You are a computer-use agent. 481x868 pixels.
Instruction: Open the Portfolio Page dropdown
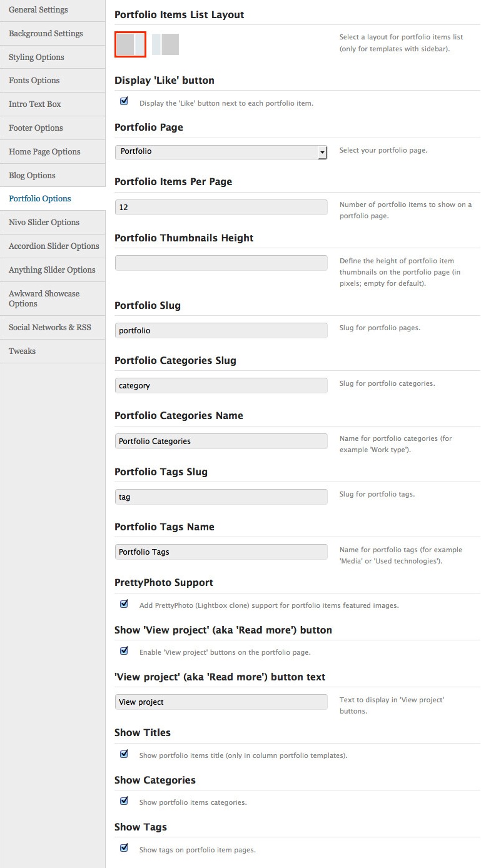pyautogui.click(x=221, y=152)
